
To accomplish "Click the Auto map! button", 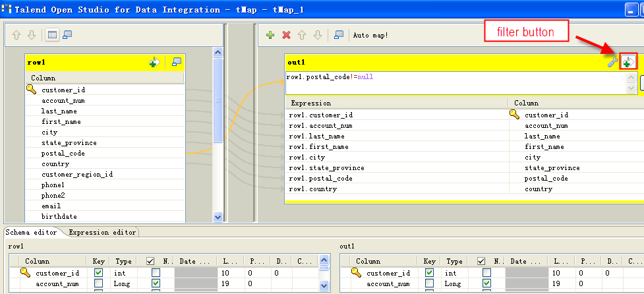I will pos(370,35).
